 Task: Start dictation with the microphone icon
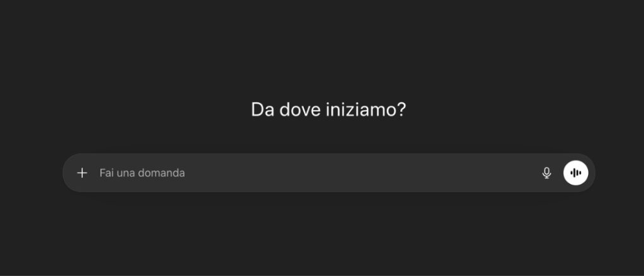coord(547,173)
